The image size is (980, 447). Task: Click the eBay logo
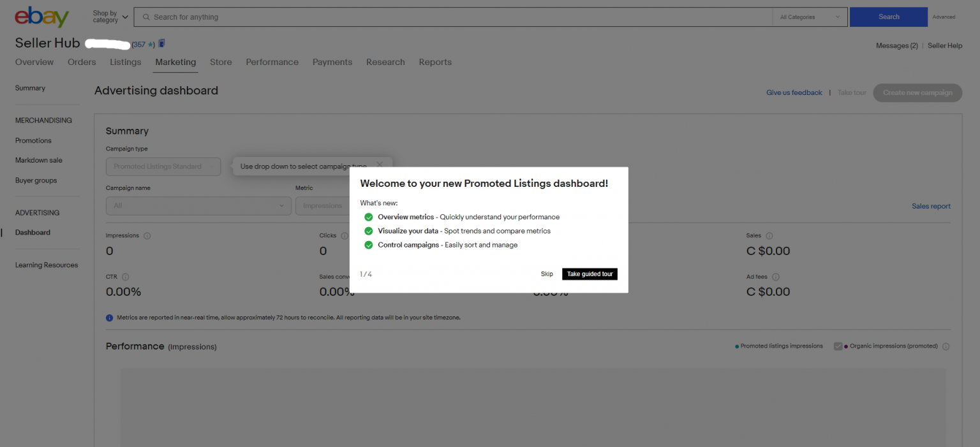(41, 17)
